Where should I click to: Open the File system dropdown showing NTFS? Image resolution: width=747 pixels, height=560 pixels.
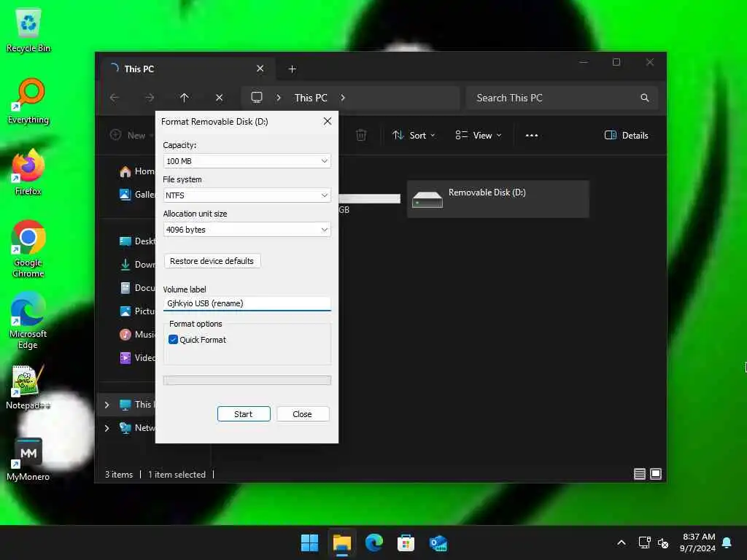(247, 195)
